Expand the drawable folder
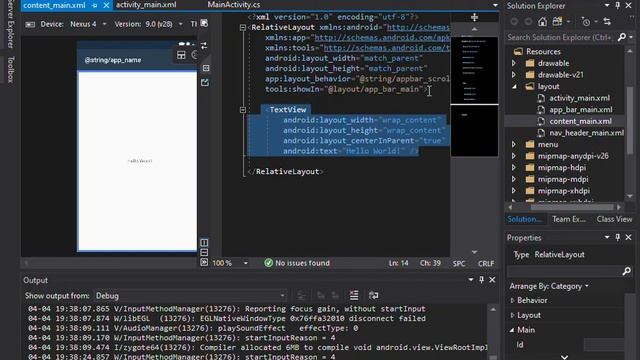 [514, 63]
